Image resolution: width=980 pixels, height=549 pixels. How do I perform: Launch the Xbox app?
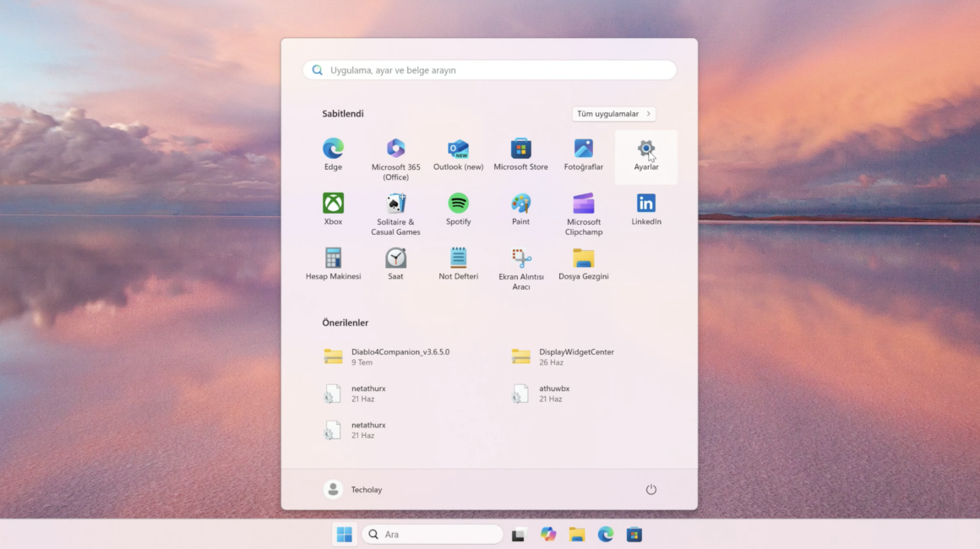click(x=333, y=209)
